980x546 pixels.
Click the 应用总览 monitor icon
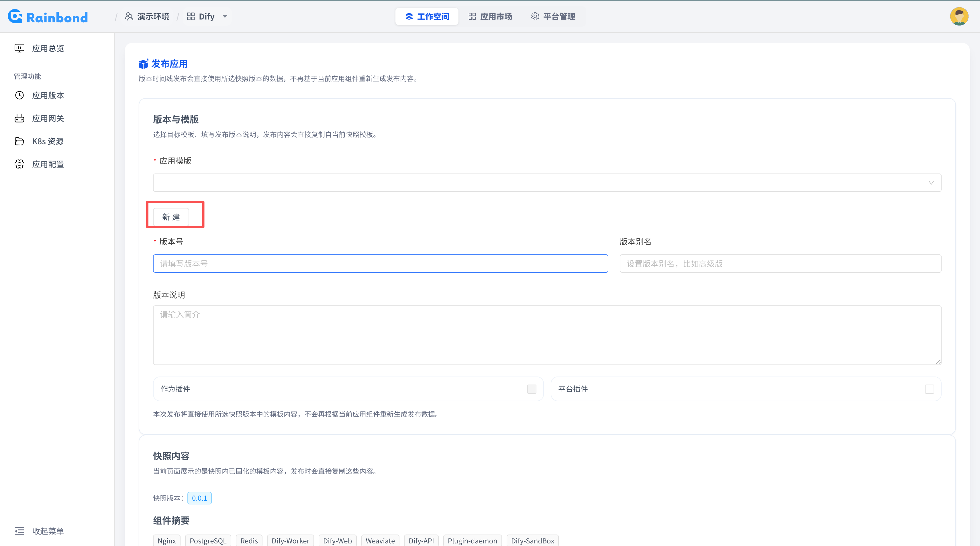click(19, 48)
